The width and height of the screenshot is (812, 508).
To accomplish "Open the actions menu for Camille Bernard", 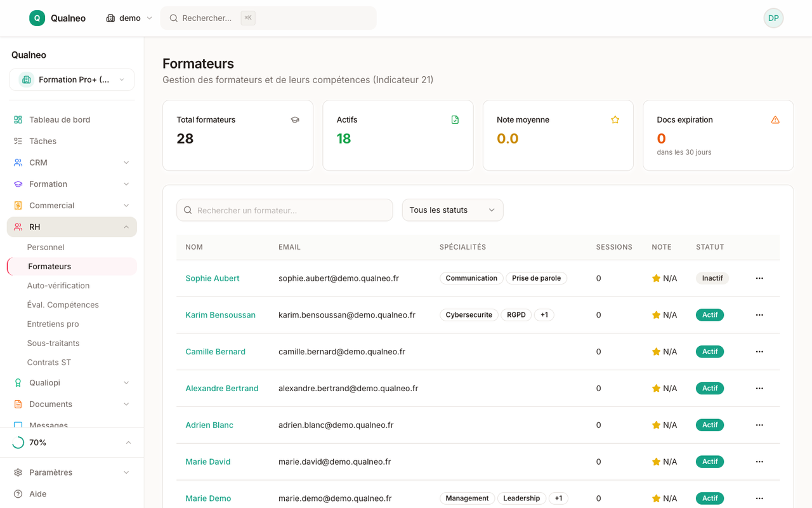I will 759,352.
